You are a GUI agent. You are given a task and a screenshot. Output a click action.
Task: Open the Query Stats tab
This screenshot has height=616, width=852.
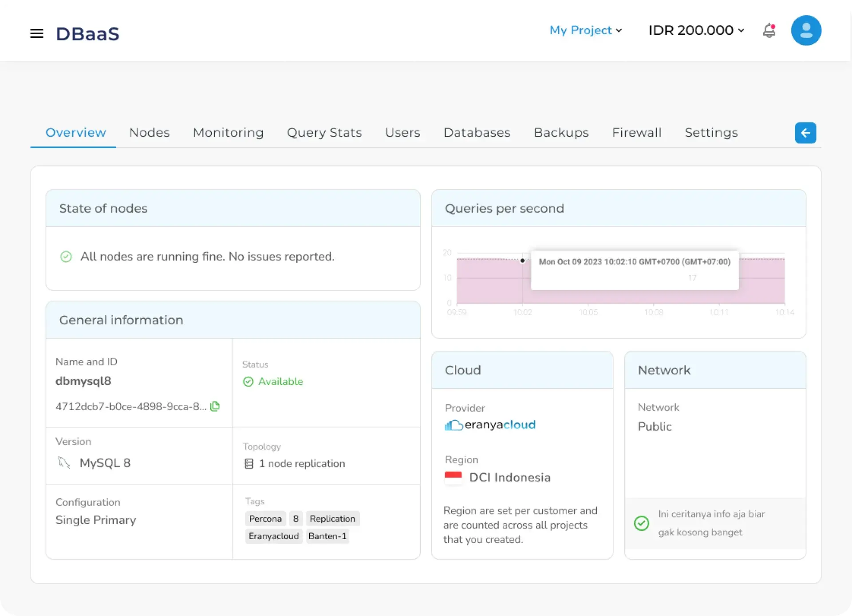pos(324,132)
